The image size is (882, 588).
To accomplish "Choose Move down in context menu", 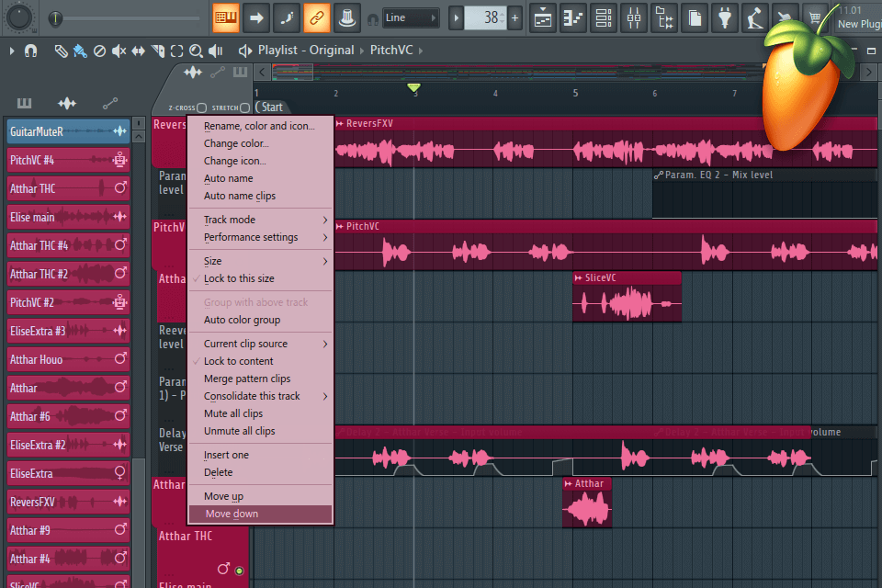I will (259, 514).
